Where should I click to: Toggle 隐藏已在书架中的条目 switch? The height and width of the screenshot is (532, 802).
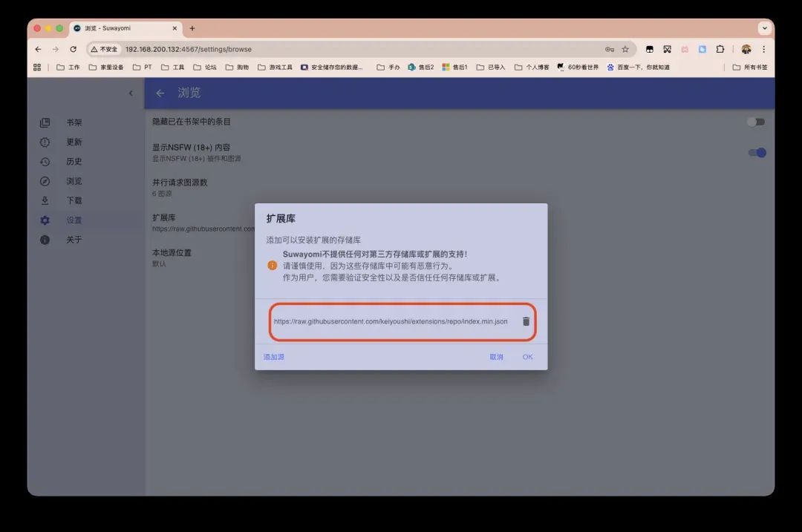point(756,122)
